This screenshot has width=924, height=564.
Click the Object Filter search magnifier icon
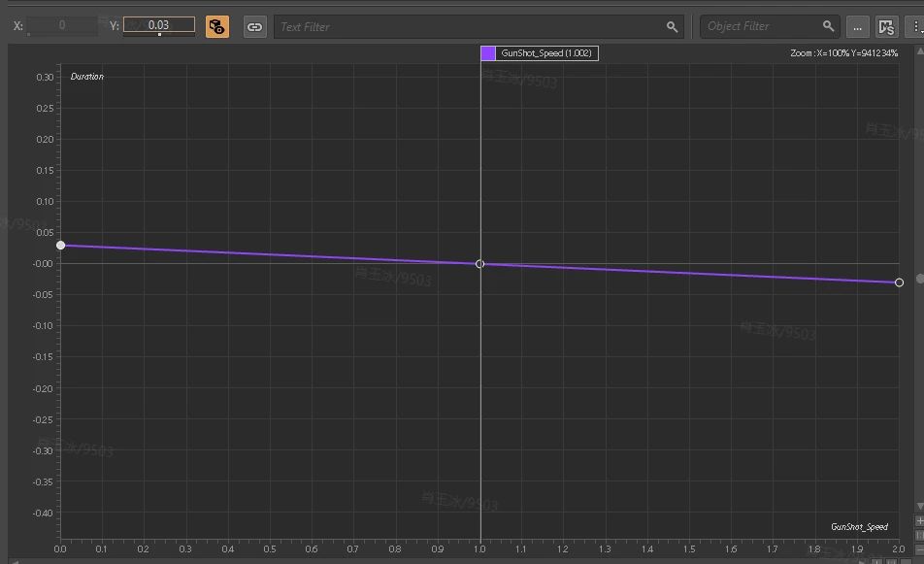[x=828, y=26]
